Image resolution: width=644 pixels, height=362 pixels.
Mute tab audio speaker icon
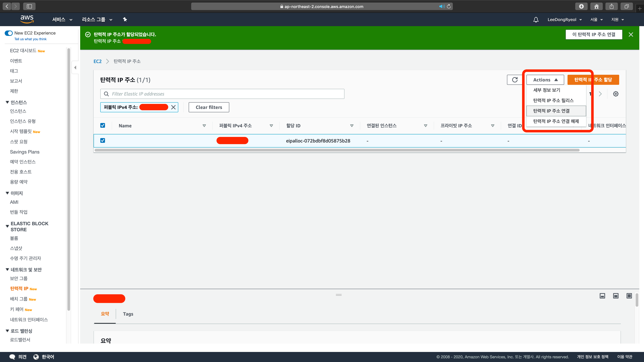pos(442,7)
